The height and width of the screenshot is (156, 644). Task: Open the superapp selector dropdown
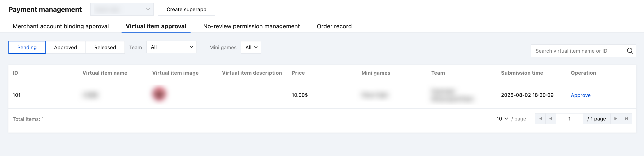point(122,9)
